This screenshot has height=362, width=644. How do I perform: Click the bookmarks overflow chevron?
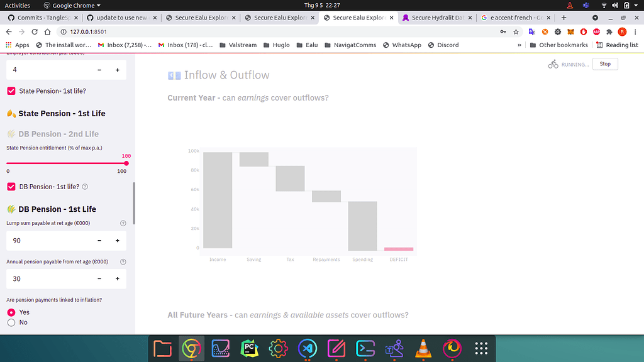coord(519,45)
